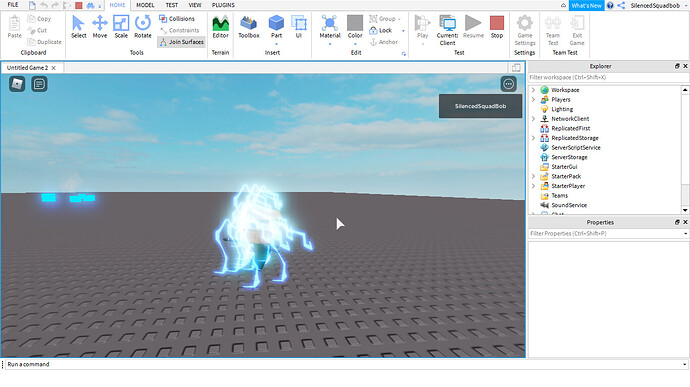Click the Copy command

click(39, 19)
